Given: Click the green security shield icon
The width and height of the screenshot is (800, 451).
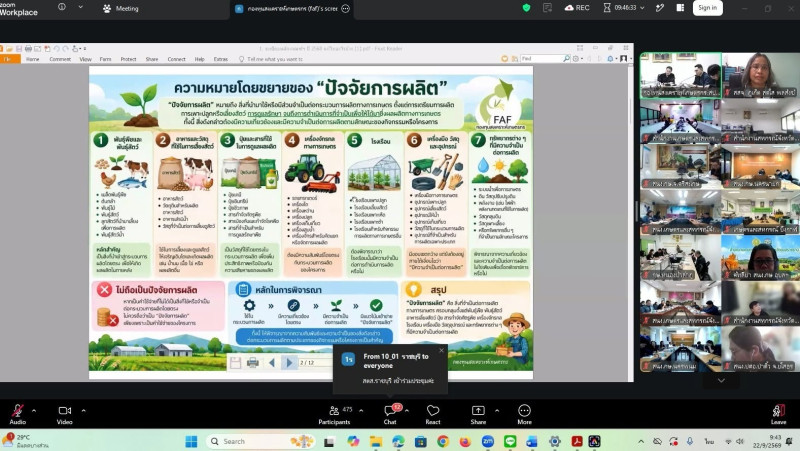Looking at the screenshot, I should tap(527, 8).
